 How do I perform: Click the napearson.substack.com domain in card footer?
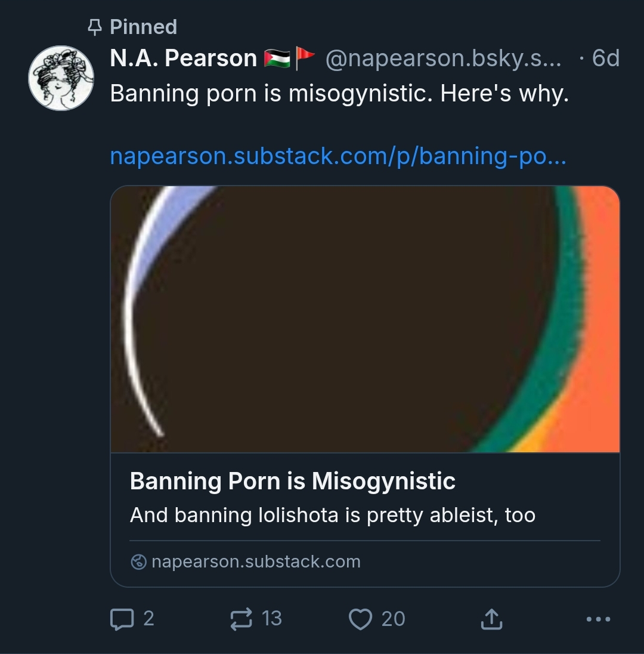tap(256, 562)
